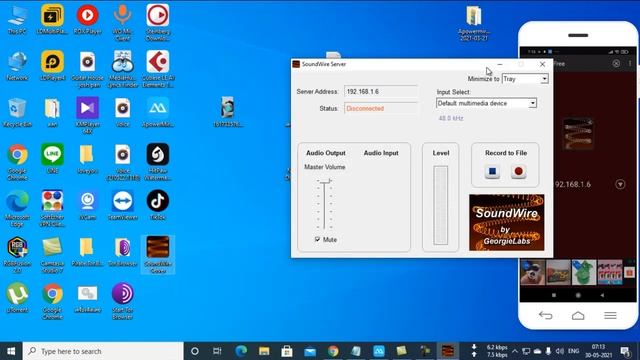Tap the phone mirror back arrow button
This screenshot has width=640, height=360.
(545, 316)
